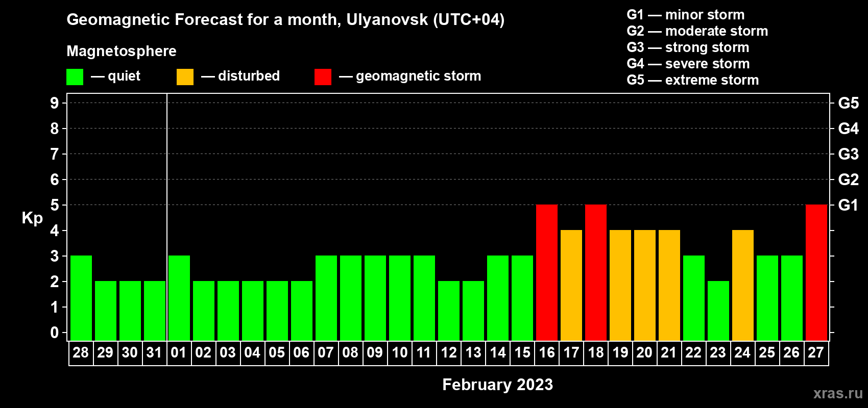
Task: Click the orange bar above date 24
Action: (x=742, y=285)
